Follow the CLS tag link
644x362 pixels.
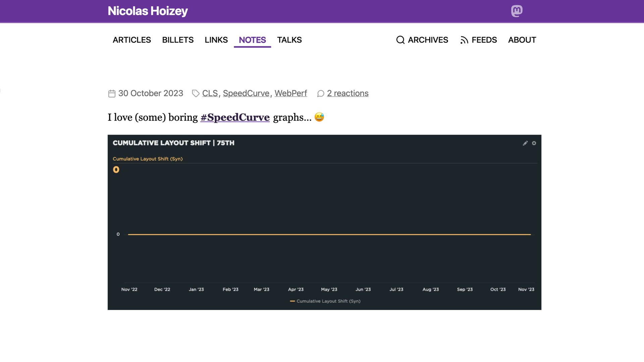point(210,93)
